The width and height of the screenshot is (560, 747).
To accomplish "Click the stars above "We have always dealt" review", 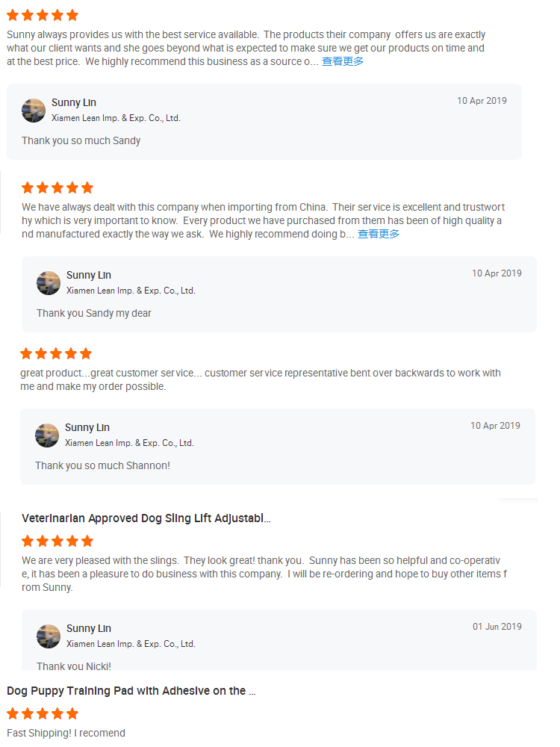I will (57, 187).
